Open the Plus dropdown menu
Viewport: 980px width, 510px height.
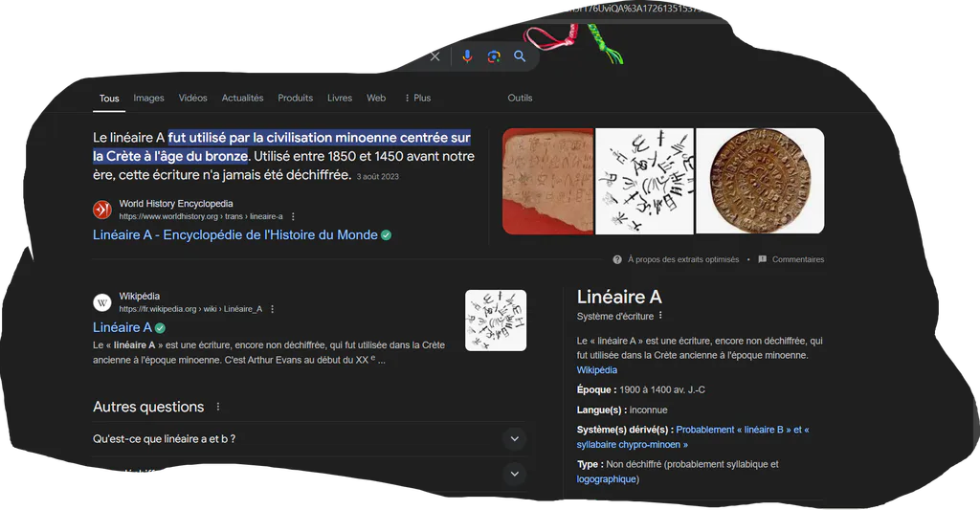point(417,99)
